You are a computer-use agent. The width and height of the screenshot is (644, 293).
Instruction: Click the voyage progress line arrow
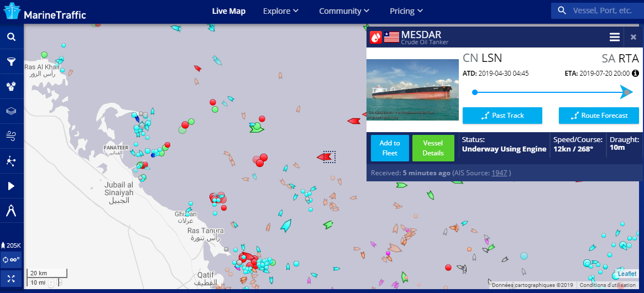pos(625,92)
